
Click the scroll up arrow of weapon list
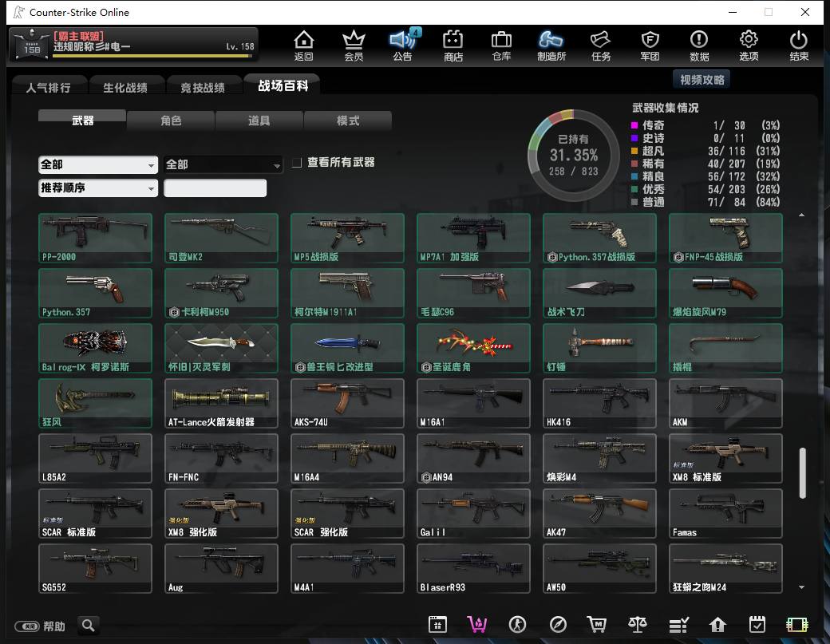(801, 215)
